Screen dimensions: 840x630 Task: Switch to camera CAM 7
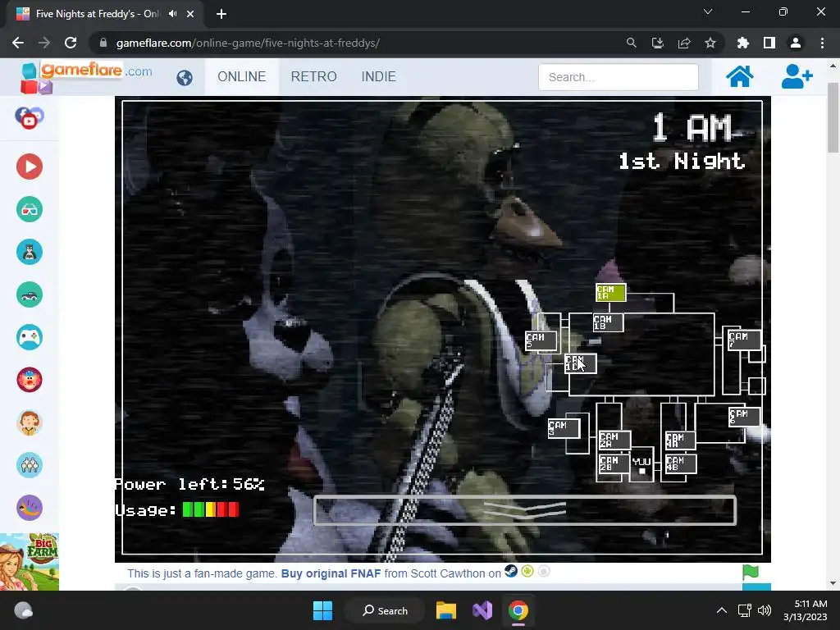744,340
